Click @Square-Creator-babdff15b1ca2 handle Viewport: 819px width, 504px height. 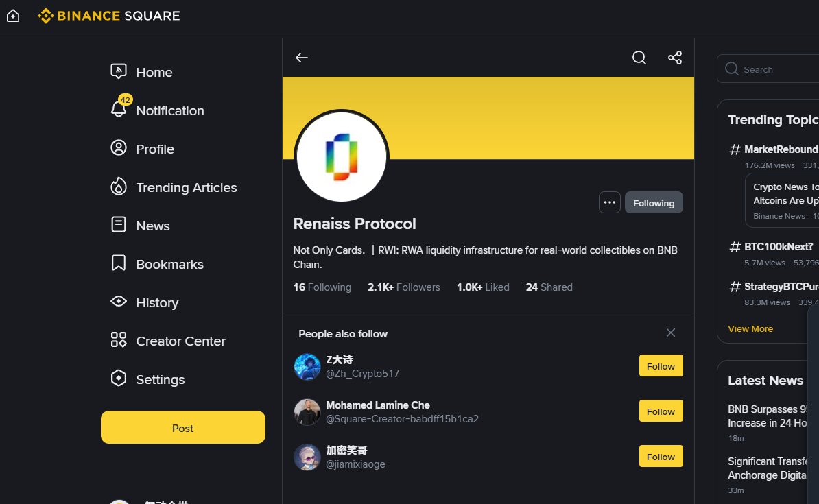402,419
